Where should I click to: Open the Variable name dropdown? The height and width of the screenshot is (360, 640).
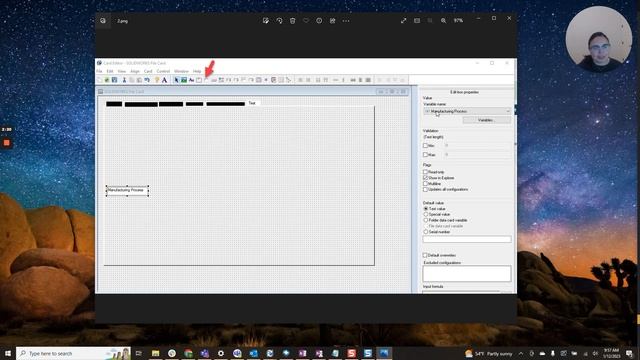click(x=467, y=111)
